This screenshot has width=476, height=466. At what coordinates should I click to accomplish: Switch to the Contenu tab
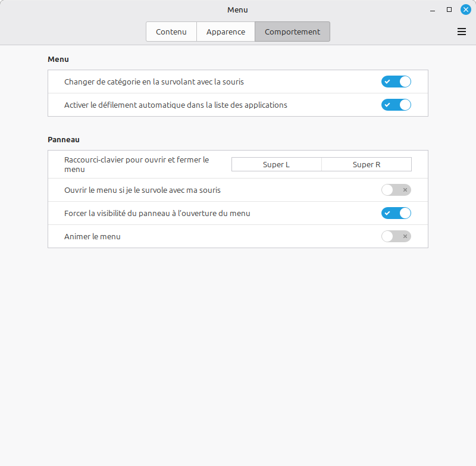[x=171, y=32]
